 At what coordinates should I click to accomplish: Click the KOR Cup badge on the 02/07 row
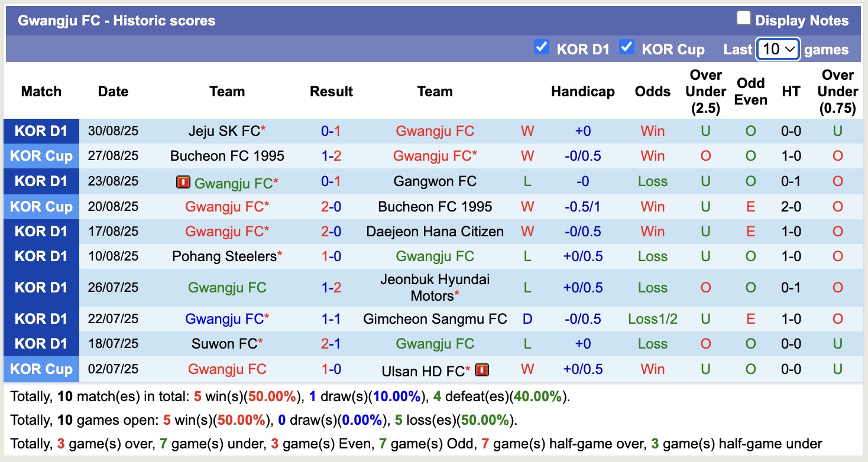click(41, 369)
